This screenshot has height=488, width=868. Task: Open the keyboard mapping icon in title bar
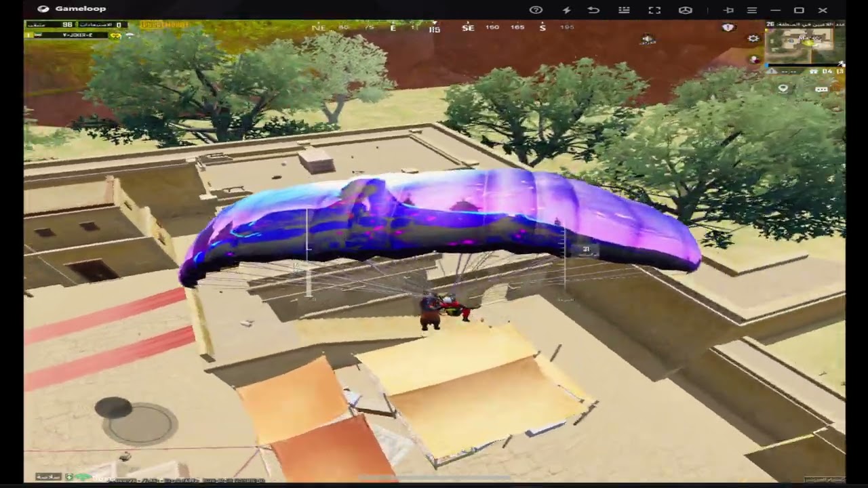[x=624, y=9]
